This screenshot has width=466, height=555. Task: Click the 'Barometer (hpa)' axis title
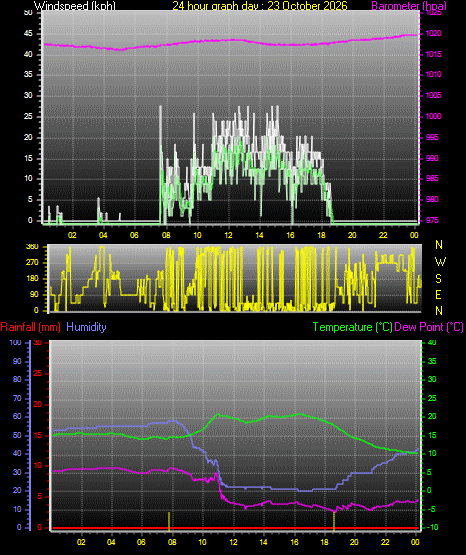click(x=409, y=6)
